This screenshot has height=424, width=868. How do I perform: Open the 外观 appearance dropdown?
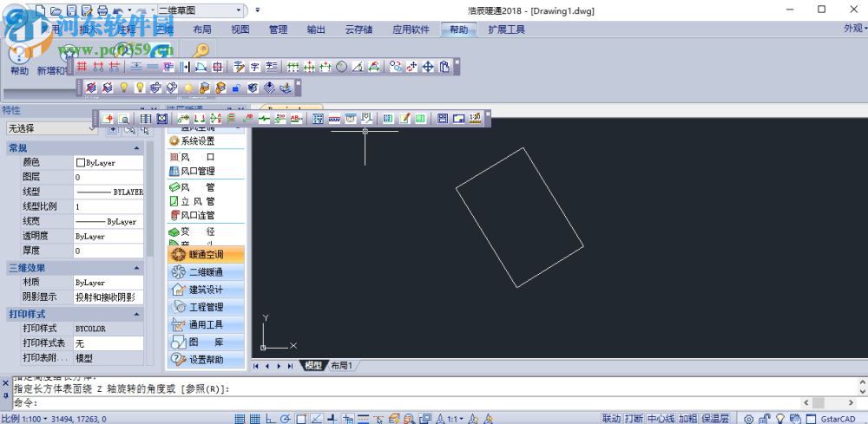[855, 29]
